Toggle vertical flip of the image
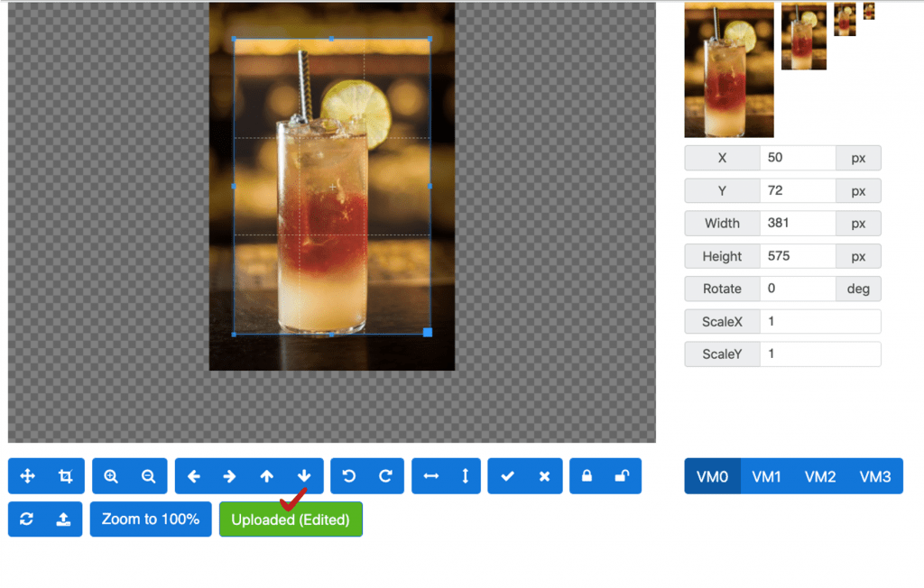The height and width of the screenshot is (588, 924). point(464,476)
